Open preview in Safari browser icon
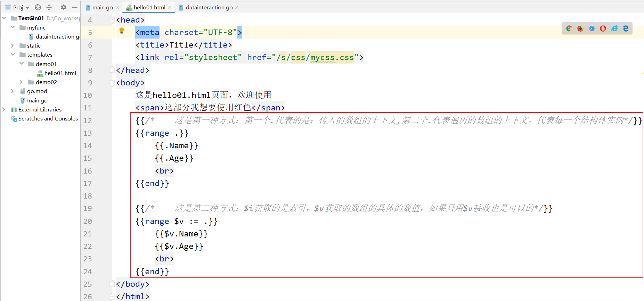The height and width of the screenshot is (301, 644). 592,28
